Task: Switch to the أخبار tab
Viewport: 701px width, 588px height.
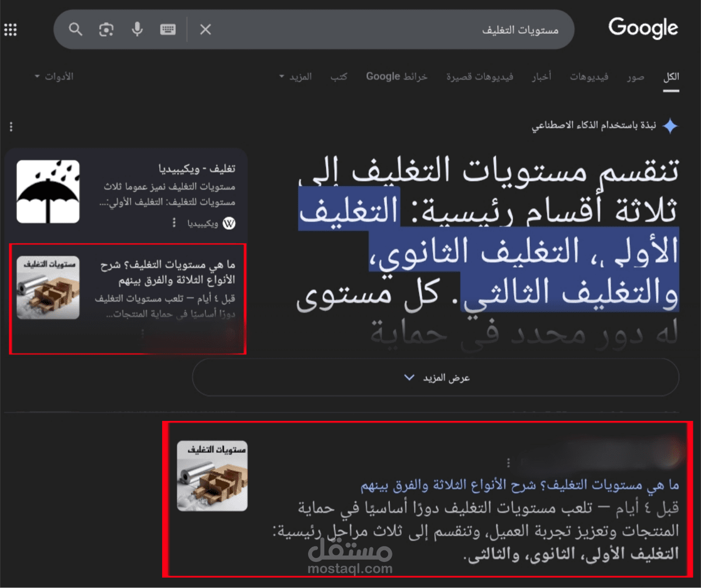Action: [x=542, y=77]
